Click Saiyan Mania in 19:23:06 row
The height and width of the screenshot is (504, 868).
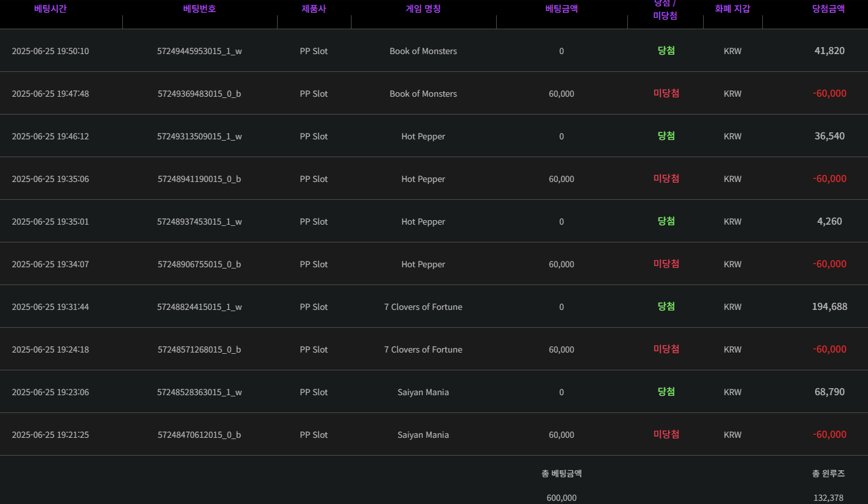point(423,392)
